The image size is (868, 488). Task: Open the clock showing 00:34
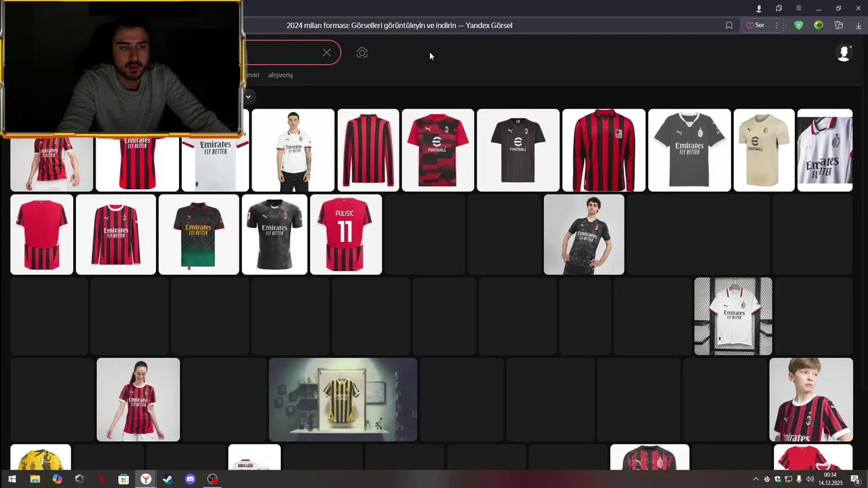click(x=830, y=479)
